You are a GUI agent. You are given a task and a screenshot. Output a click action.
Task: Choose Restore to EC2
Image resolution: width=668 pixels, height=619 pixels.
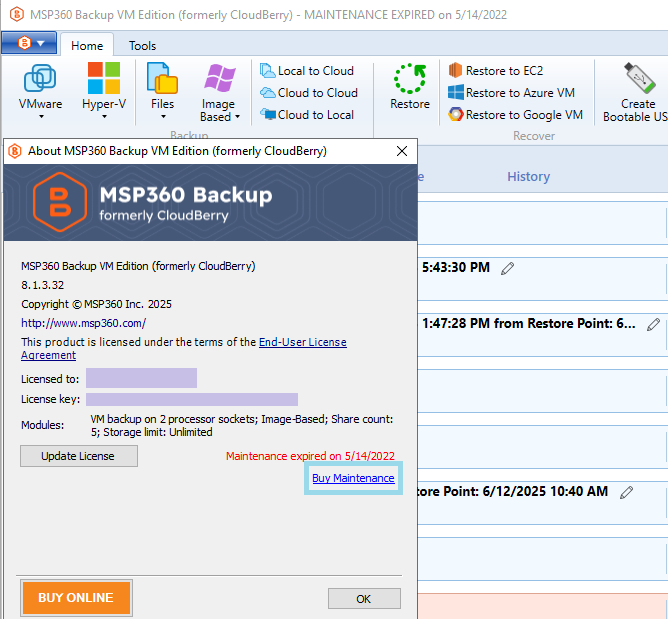click(x=496, y=71)
